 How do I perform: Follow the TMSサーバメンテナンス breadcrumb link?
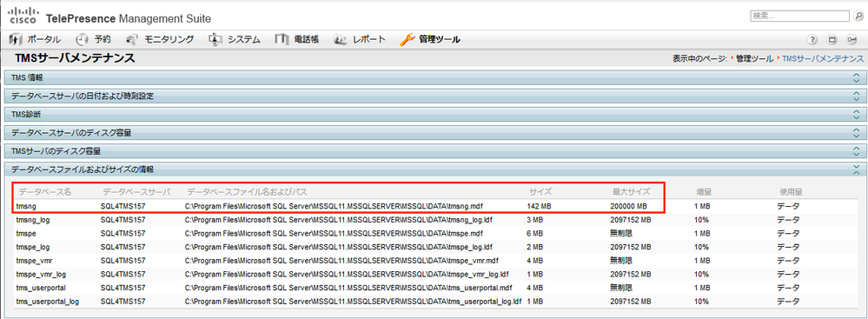click(x=823, y=58)
